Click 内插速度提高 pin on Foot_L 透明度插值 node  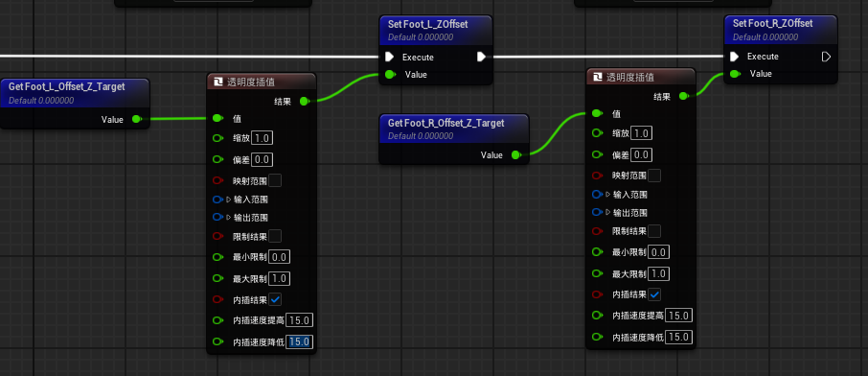click(218, 320)
